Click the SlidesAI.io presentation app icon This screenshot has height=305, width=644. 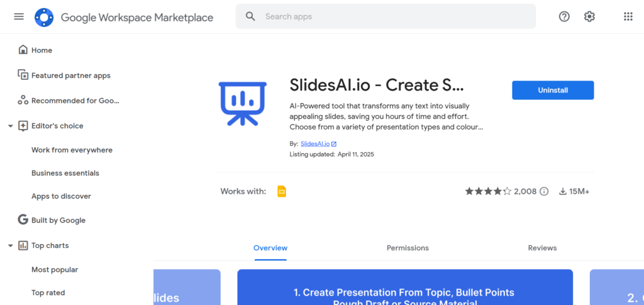click(x=243, y=103)
